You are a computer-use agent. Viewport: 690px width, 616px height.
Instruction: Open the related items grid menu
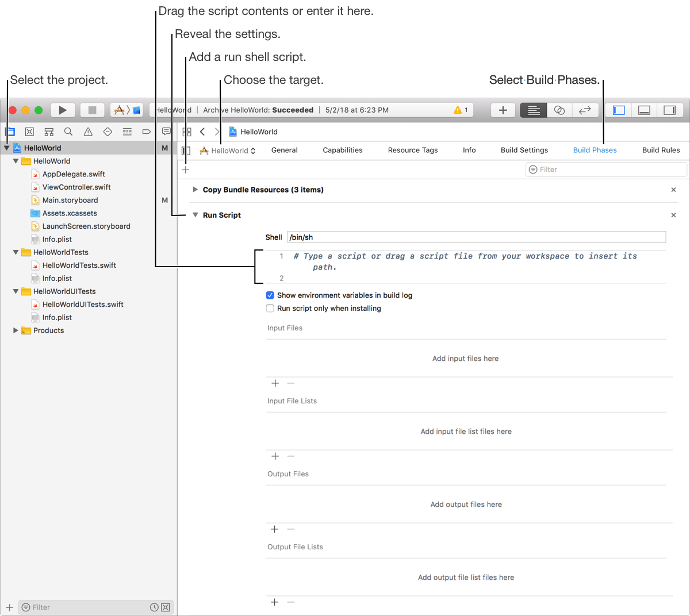(x=187, y=132)
